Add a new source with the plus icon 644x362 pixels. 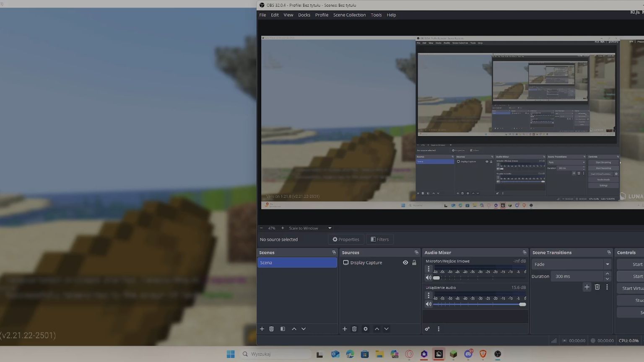(x=345, y=329)
